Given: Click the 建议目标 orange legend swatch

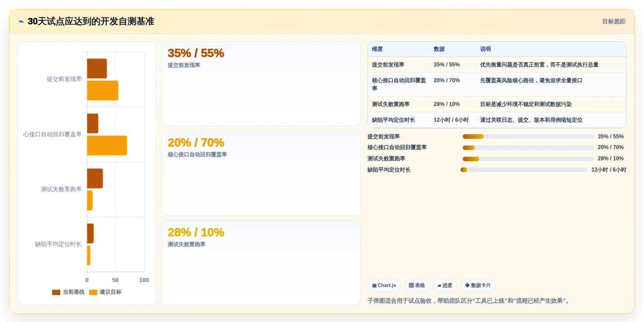Looking at the screenshot, I should pos(93,292).
